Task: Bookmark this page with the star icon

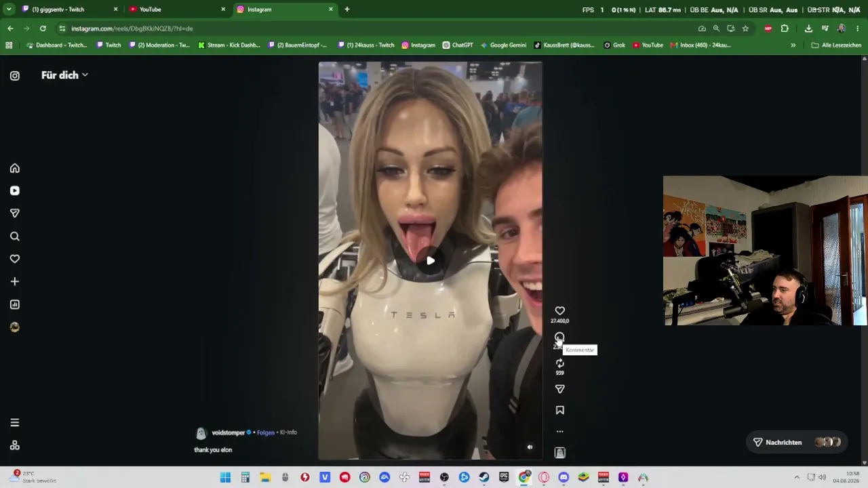Action: click(745, 28)
